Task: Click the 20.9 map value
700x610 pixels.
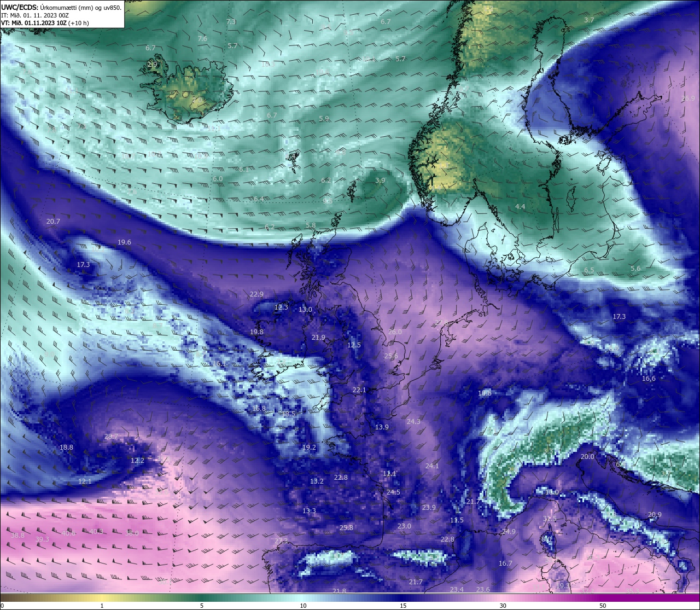Action: pos(655,515)
